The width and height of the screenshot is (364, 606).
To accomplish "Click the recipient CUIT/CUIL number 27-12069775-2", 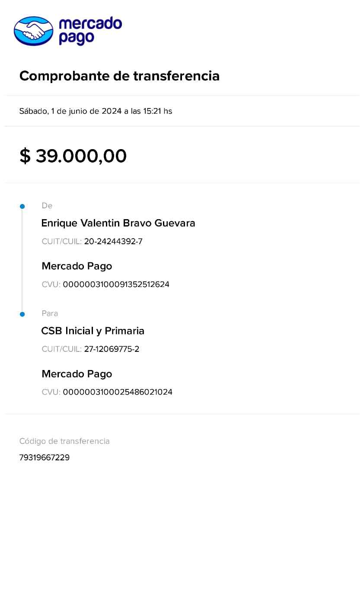I will [x=112, y=349].
